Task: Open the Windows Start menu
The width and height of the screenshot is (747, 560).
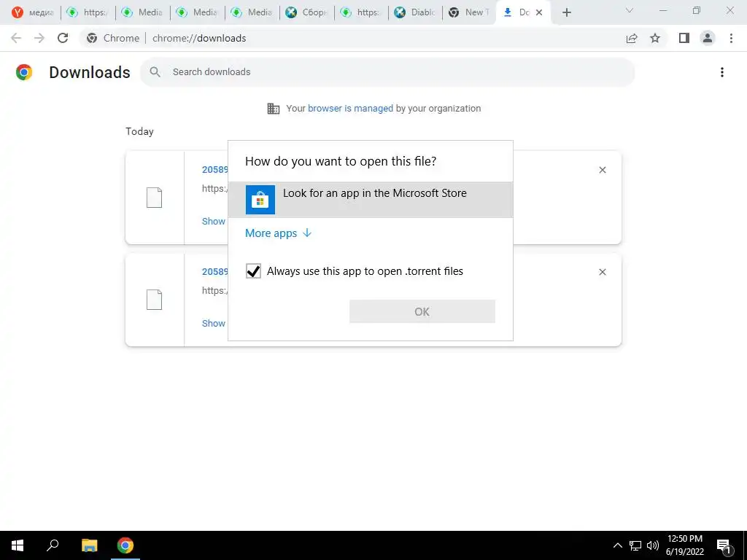Action: coord(18,545)
